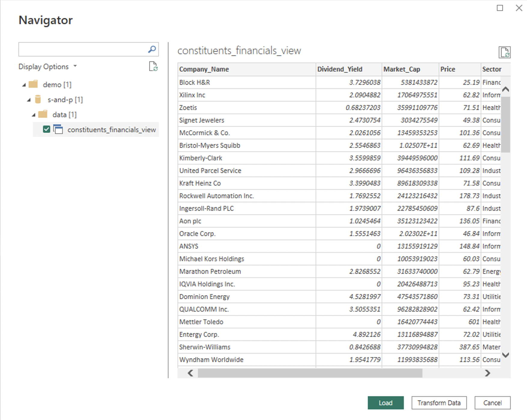Select the demo [1] tree item

point(57,85)
